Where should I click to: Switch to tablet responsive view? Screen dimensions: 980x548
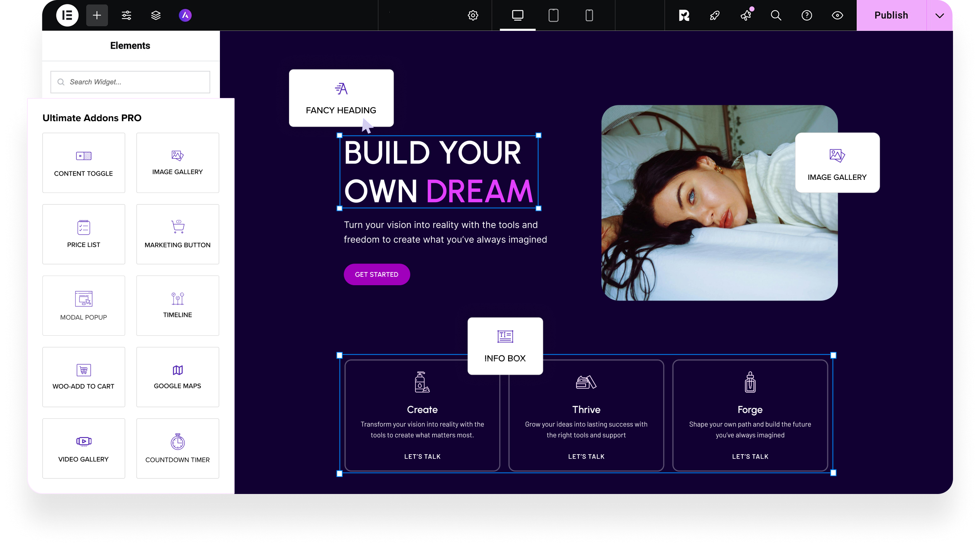point(553,15)
